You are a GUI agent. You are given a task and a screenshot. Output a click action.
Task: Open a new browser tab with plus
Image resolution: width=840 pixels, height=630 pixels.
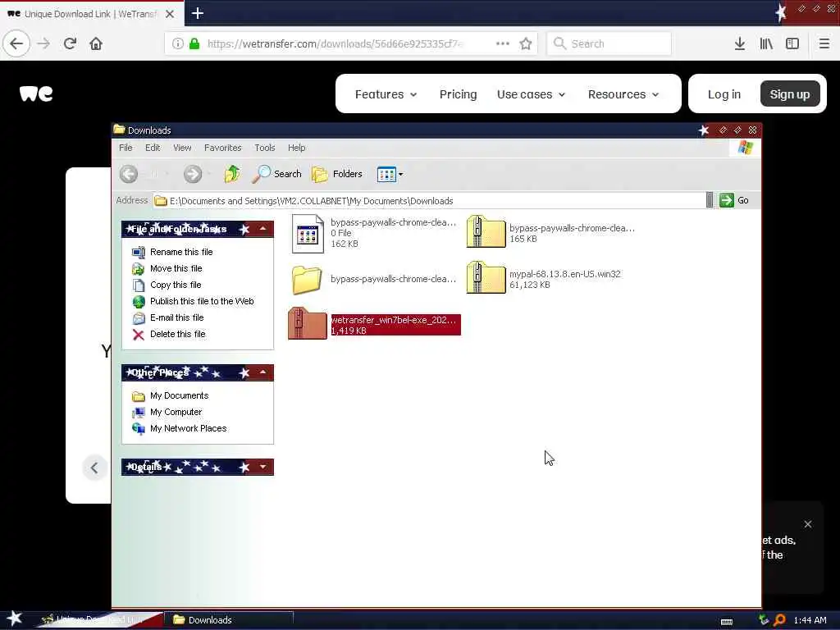tap(197, 13)
